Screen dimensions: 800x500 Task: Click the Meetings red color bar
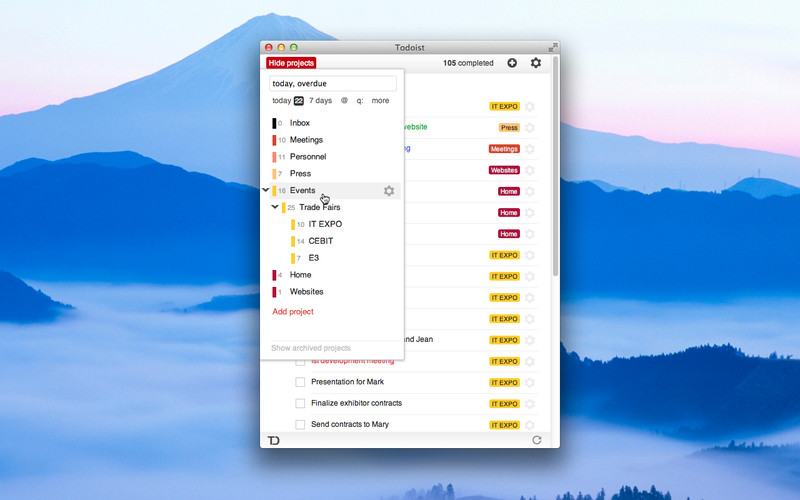point(274,140)
